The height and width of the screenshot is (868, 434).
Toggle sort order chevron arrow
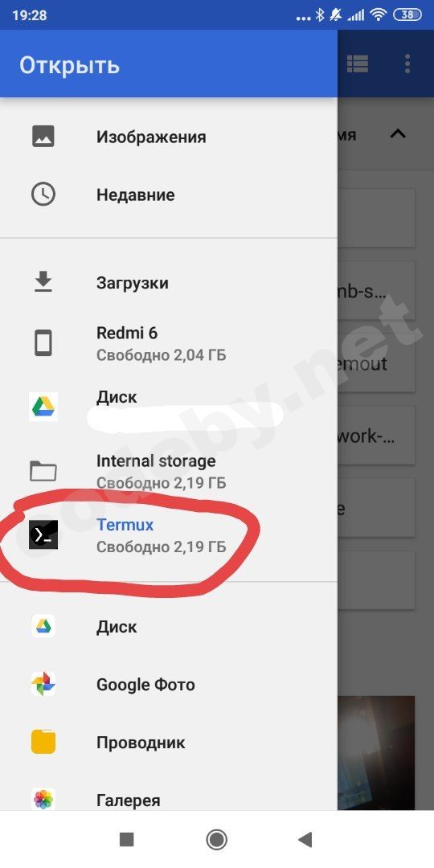[x=398, y=134]
